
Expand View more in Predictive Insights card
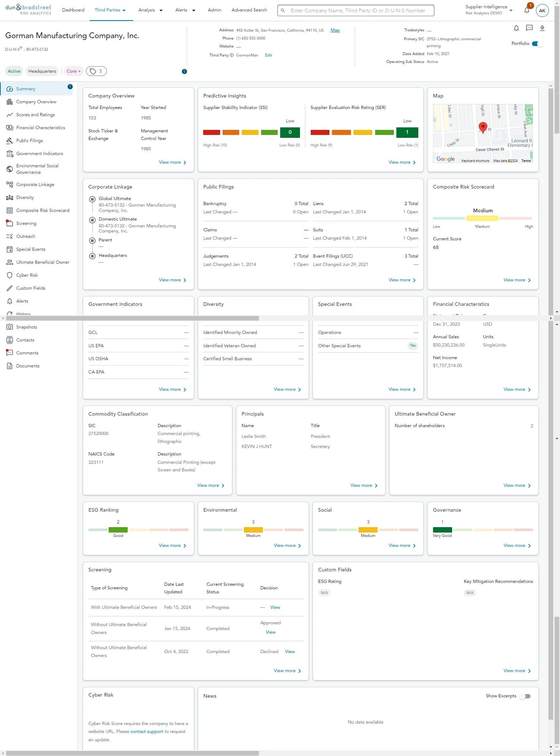[x=402, y=163]
